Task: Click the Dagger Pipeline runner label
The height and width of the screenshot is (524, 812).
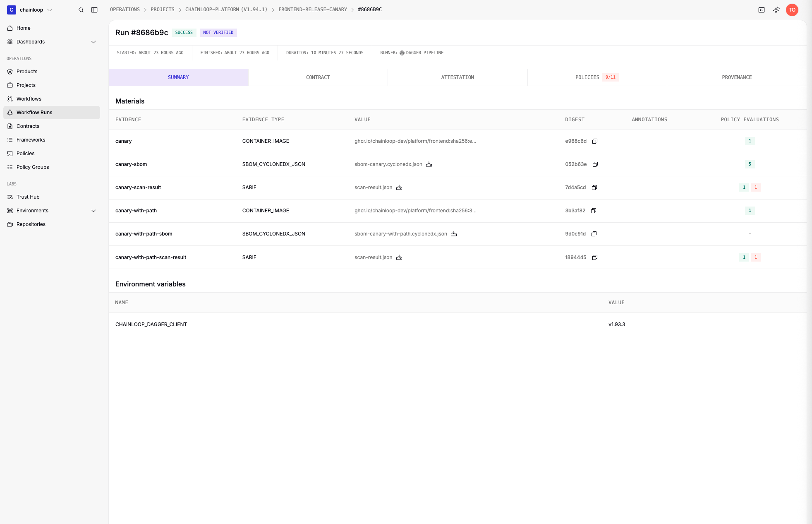Action: tap(422, 53)
